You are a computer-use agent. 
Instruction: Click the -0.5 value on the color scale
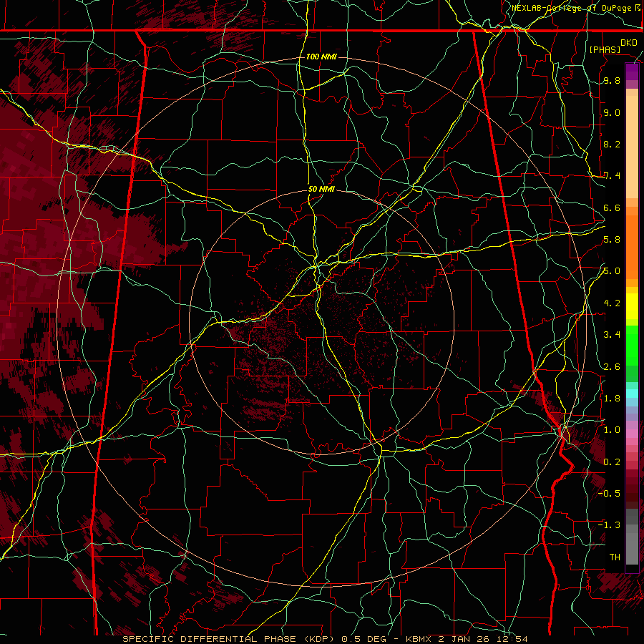tap(609, 494)
